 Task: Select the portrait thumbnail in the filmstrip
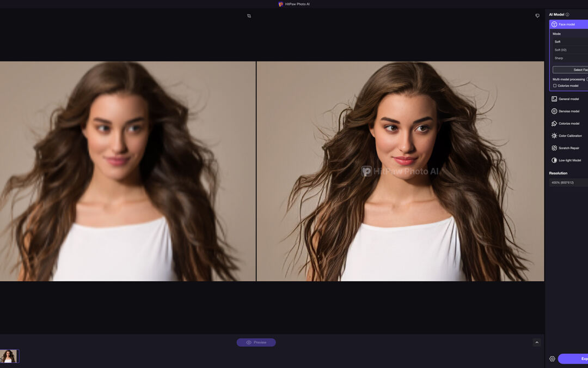(9, 357)
